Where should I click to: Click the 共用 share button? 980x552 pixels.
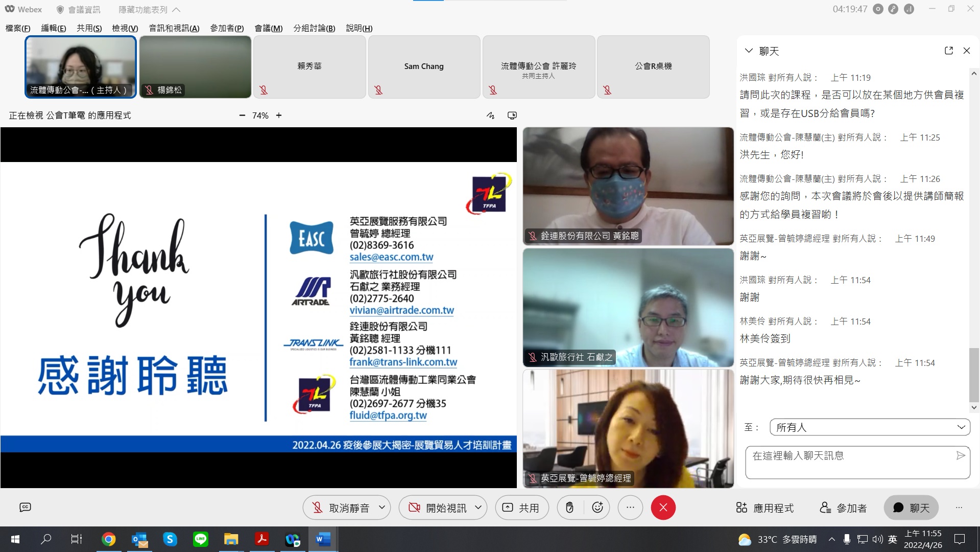[x=521, y=508]
